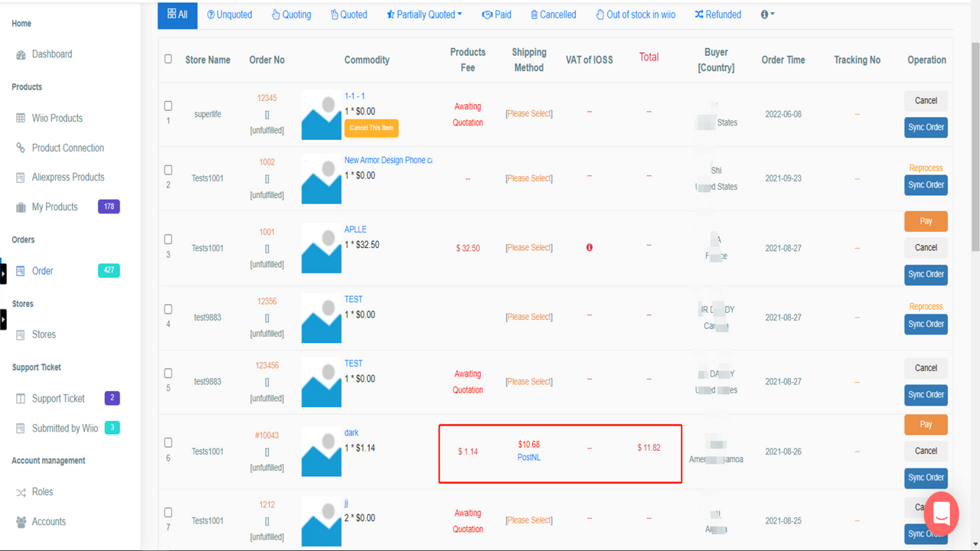
Task: Click the red VAT alert icon for order 1001
Action: tap(589, 247)
